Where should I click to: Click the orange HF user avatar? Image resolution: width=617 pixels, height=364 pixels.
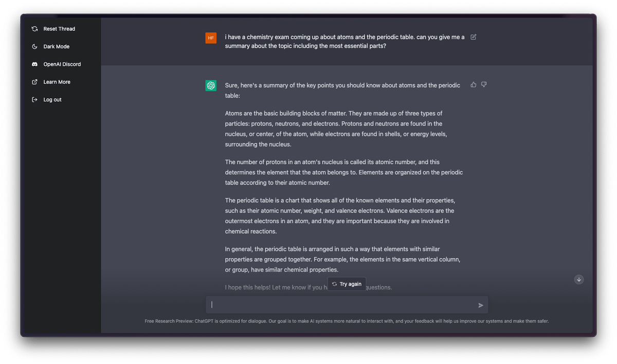[x=211, y=38]
